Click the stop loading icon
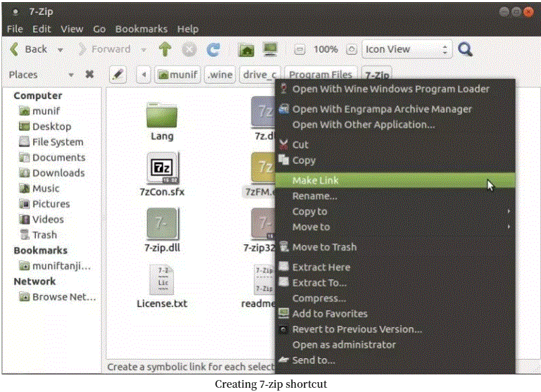Image resolution: width=541 pixels, height=392 pixels. [189, 50]
